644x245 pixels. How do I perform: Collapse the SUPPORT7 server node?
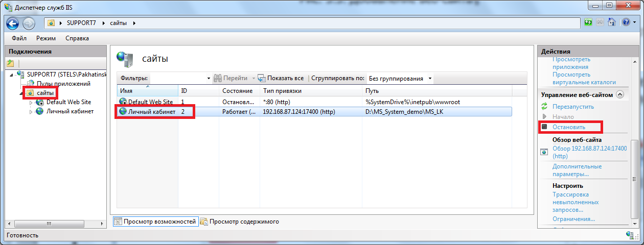pos(11,75)
